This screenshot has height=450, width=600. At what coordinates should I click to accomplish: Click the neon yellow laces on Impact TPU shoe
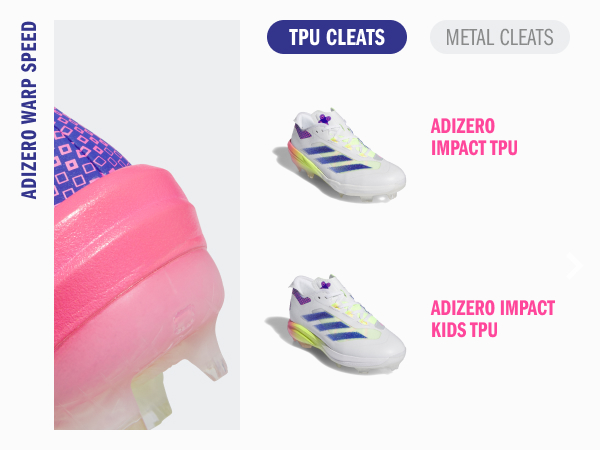tap(350, 142)
